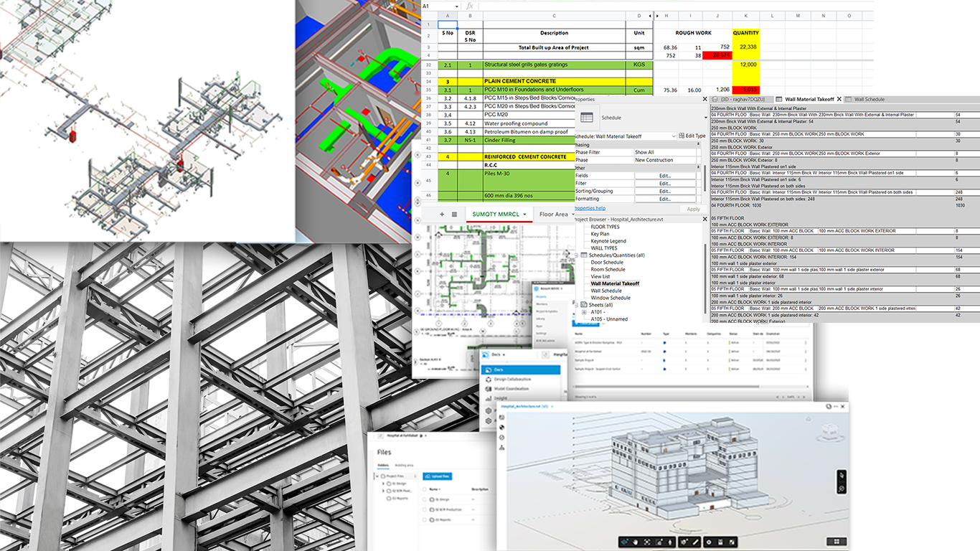Click the Model Coordination module icon

point(488,389)
